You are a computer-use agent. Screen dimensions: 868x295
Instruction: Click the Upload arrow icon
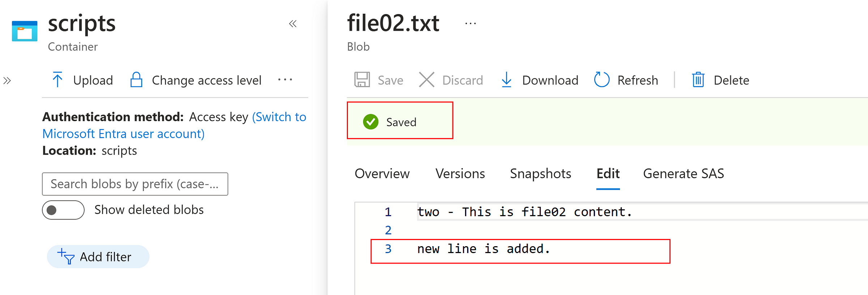(x=57, y=80)
